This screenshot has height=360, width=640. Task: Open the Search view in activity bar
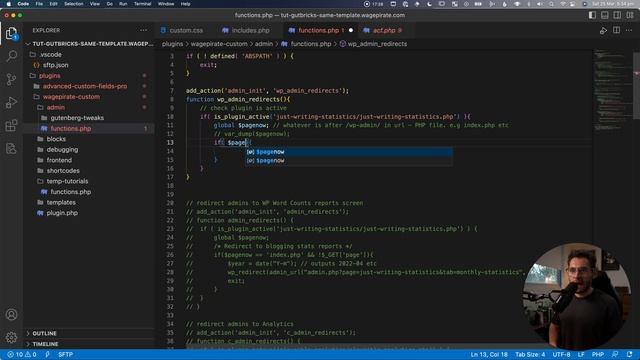[x=11, y=56]
